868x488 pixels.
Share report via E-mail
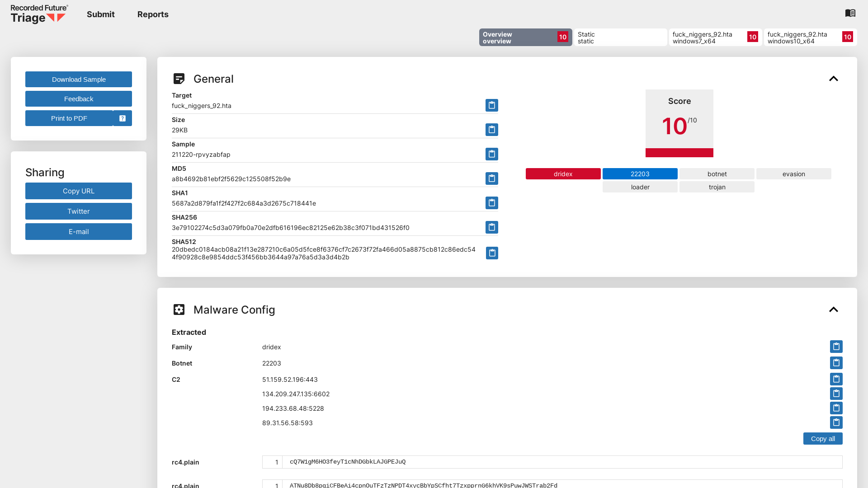click(79, 232)
